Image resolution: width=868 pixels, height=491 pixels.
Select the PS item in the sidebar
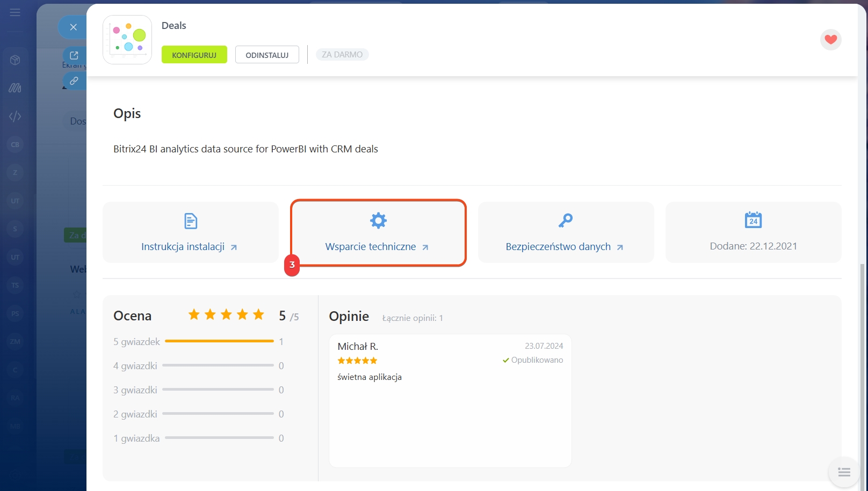(x=15, y=313)
